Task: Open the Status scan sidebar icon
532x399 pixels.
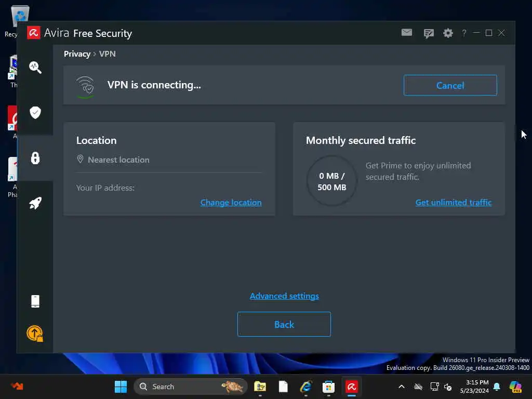Action: [35, 67]
